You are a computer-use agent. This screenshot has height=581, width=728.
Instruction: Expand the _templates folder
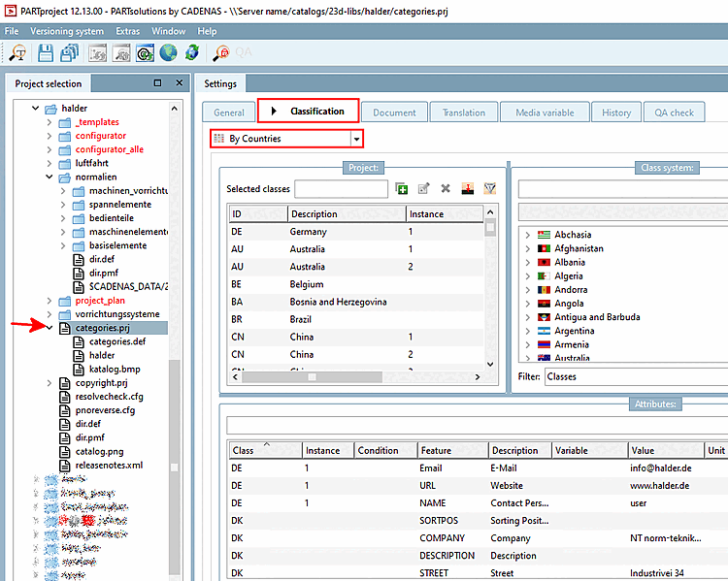click(x=50, y=122)
